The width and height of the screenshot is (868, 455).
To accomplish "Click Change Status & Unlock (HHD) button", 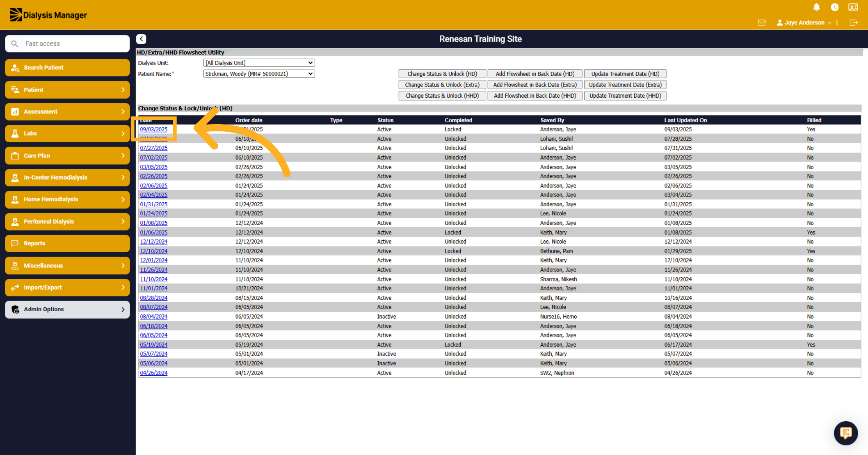I will click(x=442, y=96).
